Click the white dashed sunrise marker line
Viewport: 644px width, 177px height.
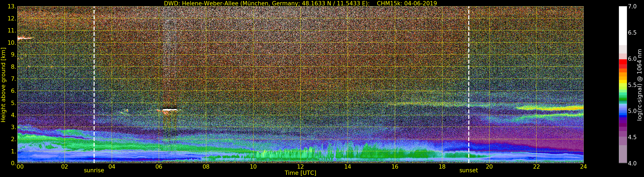tap(94, 85)
